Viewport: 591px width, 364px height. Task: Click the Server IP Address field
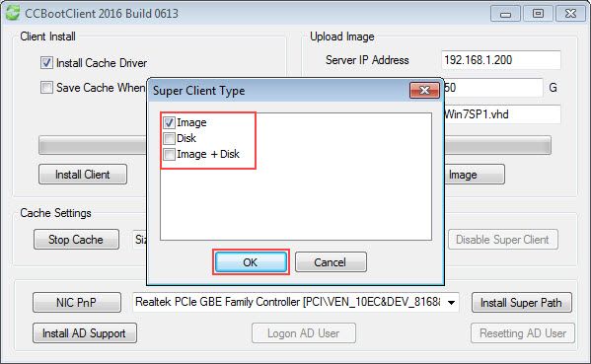tap(501, 60)
